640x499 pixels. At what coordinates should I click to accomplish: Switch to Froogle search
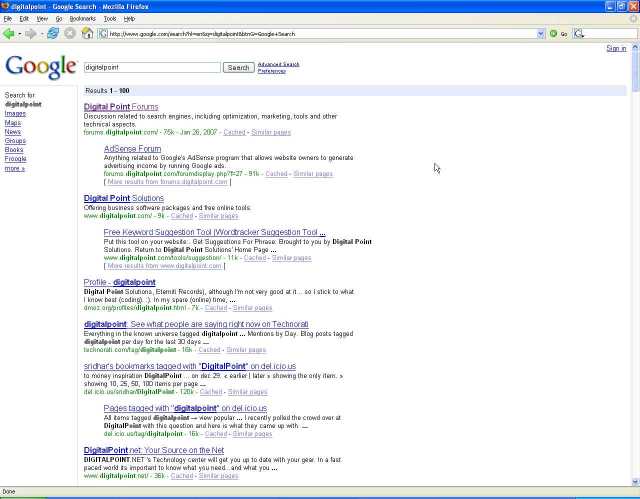(16, 158)
